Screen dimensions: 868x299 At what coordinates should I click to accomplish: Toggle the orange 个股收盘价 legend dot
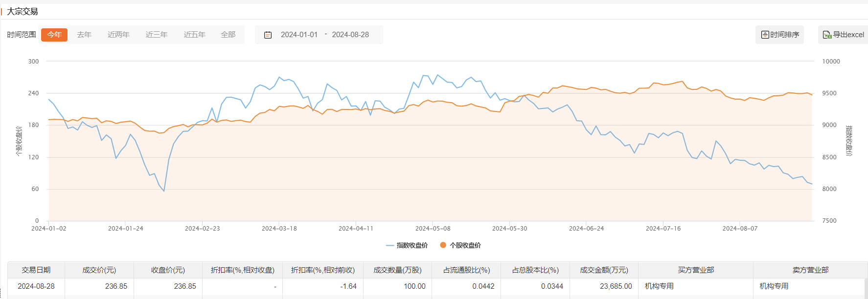pyautogui.click(x=443, y=245)
